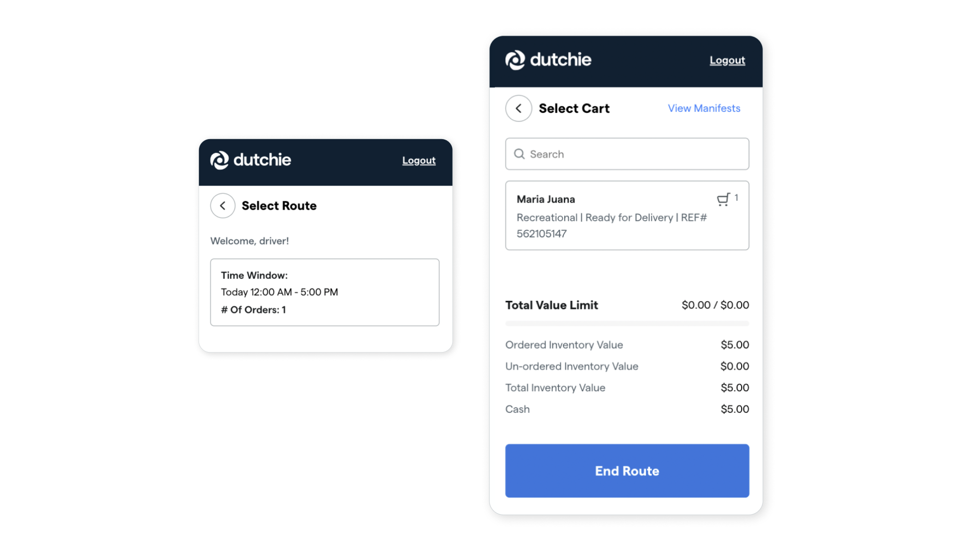Click the Total Value Limit progress bar

pos(627,323)
